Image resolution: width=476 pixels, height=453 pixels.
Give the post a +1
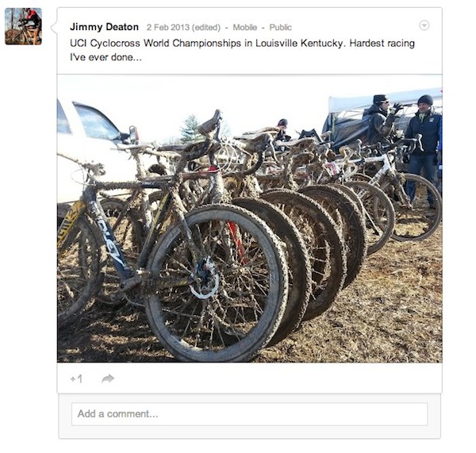tap(76, 379)
